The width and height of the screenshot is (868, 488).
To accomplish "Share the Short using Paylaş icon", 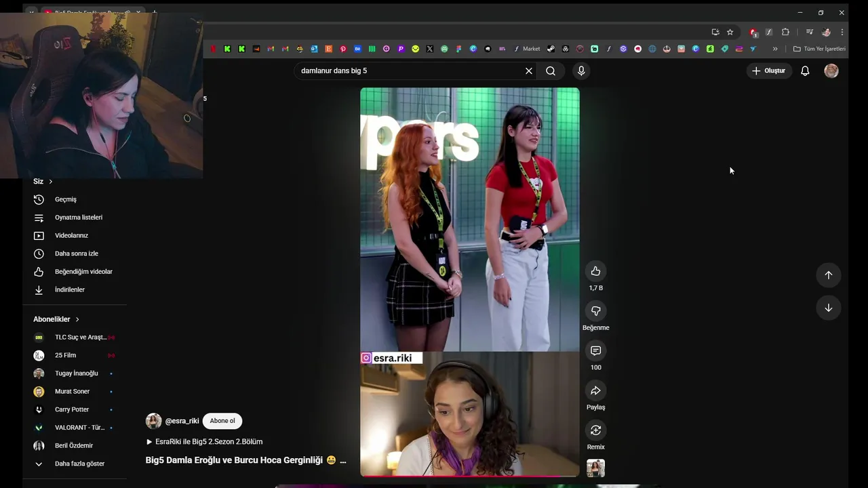I will pyautogui.click(x=595, y=390).
